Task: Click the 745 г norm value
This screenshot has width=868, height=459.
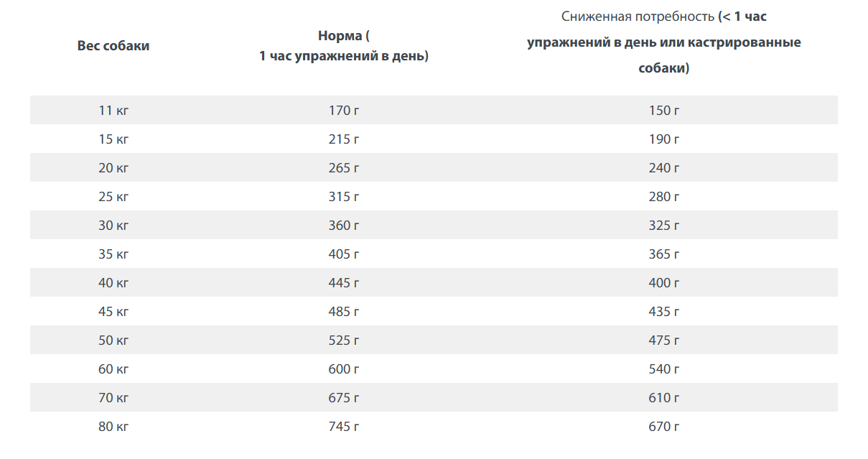Action: 343,427
